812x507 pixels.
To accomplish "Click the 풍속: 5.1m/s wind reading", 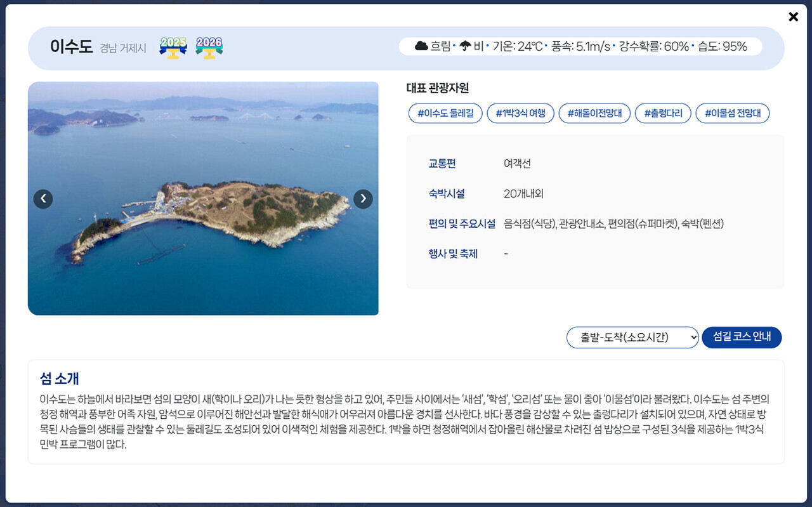I will coord(580,46).
